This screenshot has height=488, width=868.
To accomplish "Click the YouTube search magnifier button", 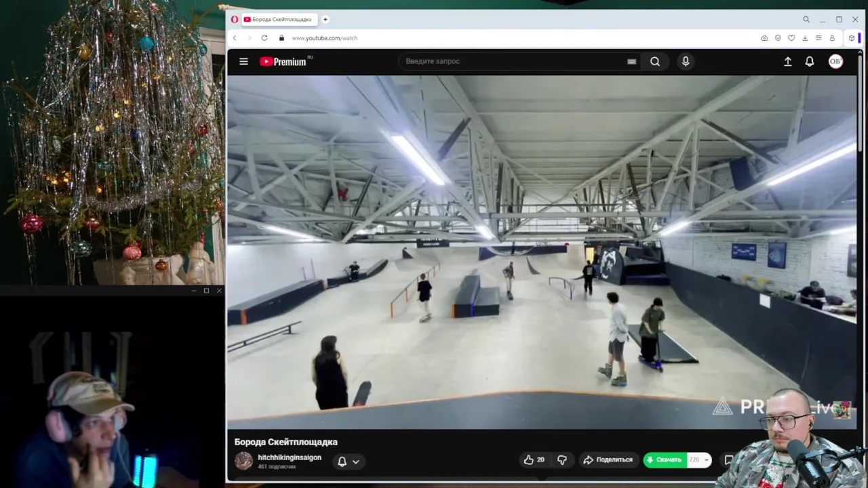I will 655,62.
